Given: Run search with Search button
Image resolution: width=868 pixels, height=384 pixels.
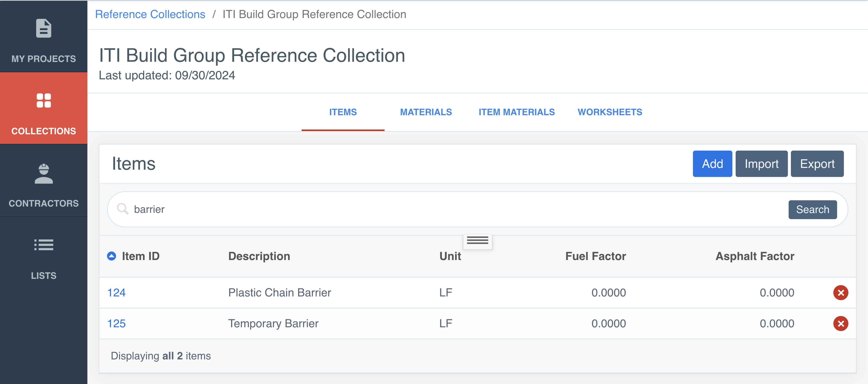Looking at the screenshot, I should coord(812,210).
